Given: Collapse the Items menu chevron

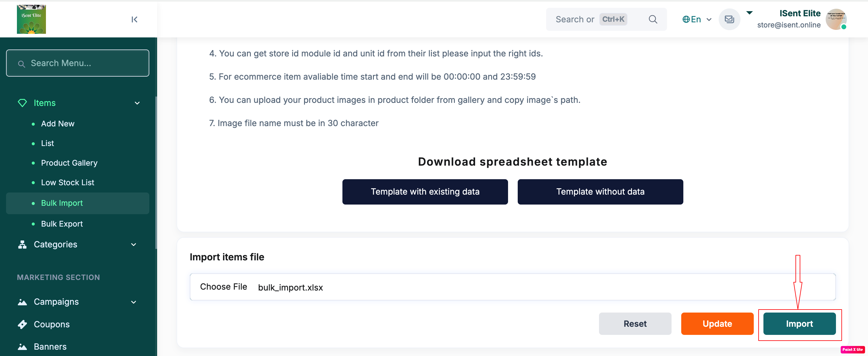Looking at the screenshot, I should tap(137, 103).
